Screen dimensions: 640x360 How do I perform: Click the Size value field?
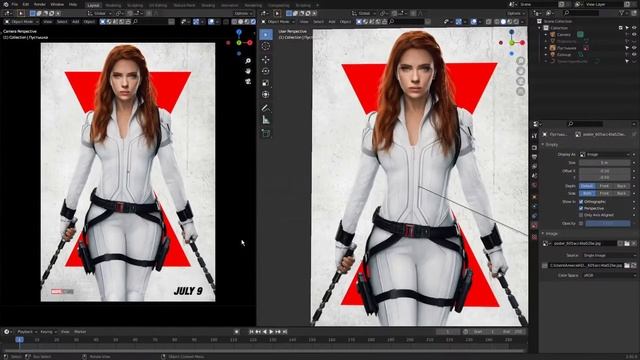(x=604, y=162)
